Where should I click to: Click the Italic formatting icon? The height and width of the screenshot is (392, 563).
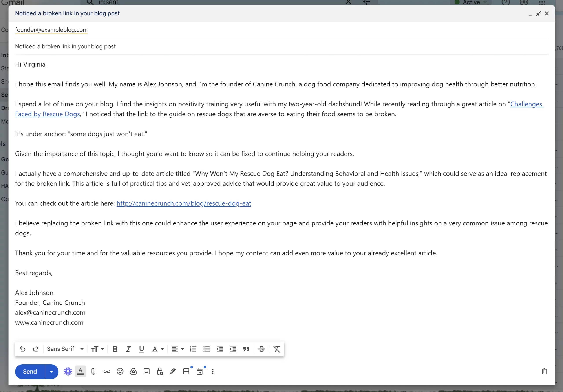[128, 349]
